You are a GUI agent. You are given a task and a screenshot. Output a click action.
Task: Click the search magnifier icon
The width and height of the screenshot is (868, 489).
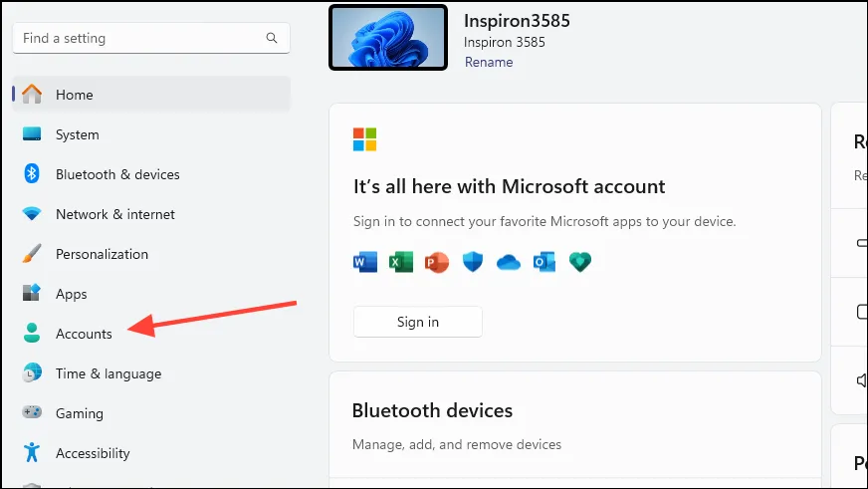coord(272,39)
